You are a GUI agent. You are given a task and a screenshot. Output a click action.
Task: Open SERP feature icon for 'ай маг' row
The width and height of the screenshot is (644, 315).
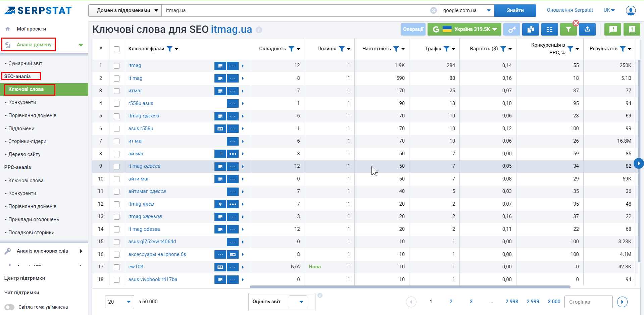point(220,154)
